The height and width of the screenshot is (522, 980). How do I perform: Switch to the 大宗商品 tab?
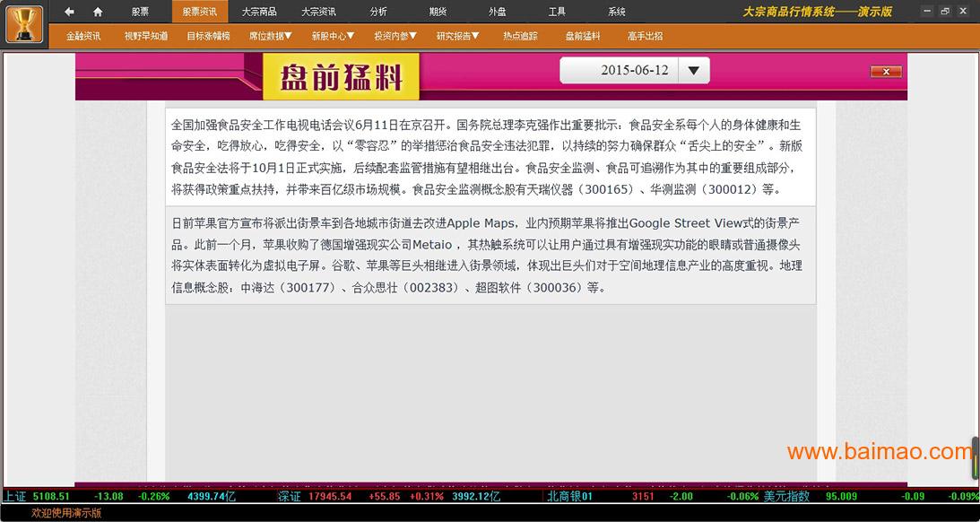259,12
